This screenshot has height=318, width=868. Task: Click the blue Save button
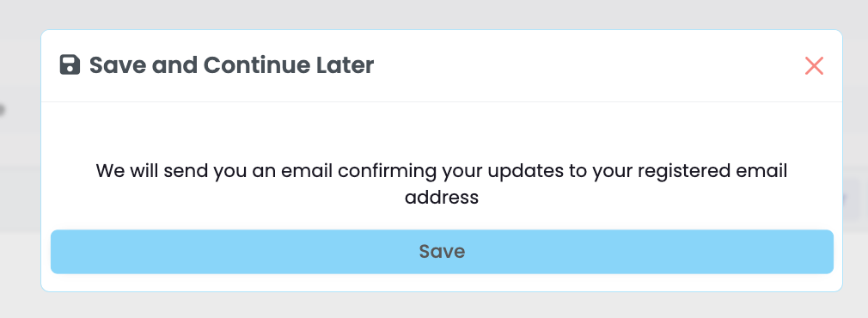(442, 252)
